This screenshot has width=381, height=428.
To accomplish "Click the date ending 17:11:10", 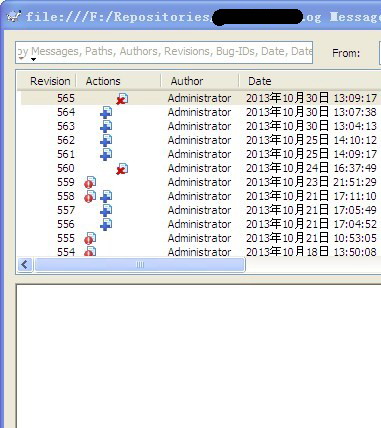I will [x=311, y=196].
